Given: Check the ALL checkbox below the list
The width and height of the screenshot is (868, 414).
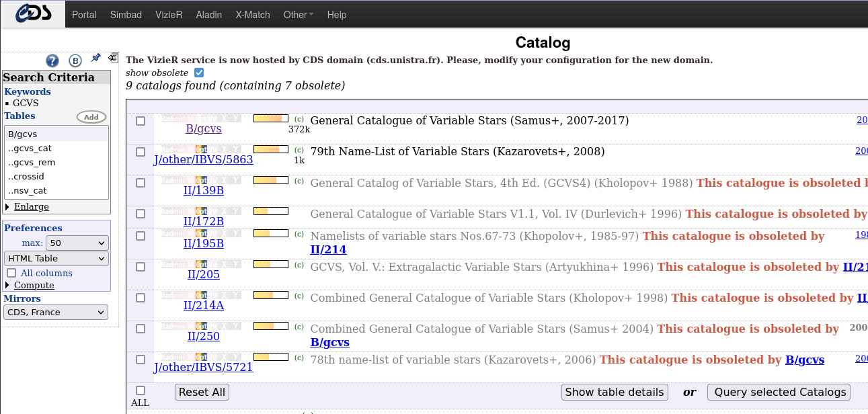Looking at the screenshot, I should point(141,390).
